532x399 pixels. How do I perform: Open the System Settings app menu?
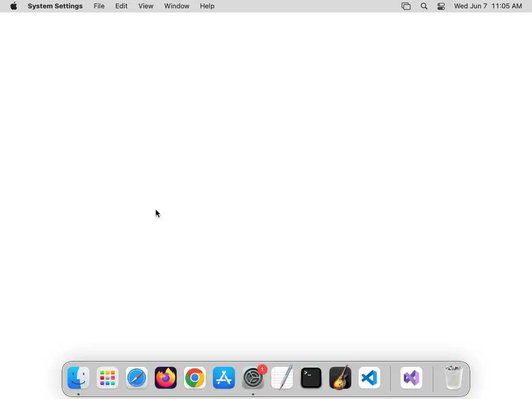coord(55,6)
